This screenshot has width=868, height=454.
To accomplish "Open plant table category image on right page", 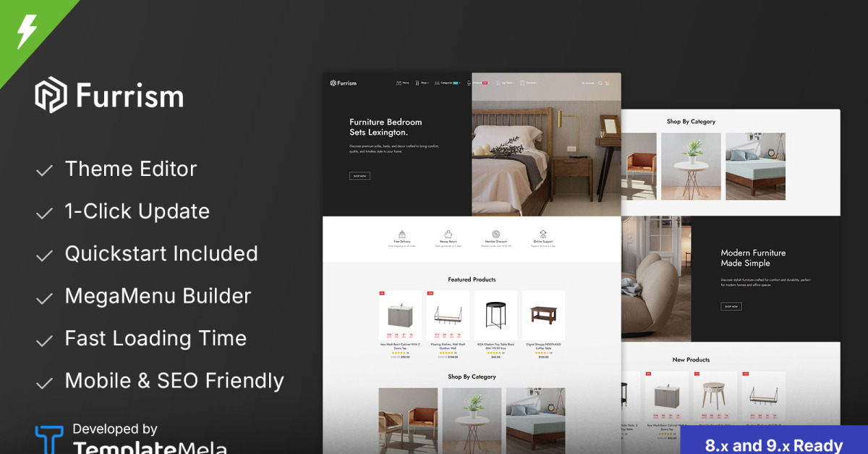I will point(691,166).
